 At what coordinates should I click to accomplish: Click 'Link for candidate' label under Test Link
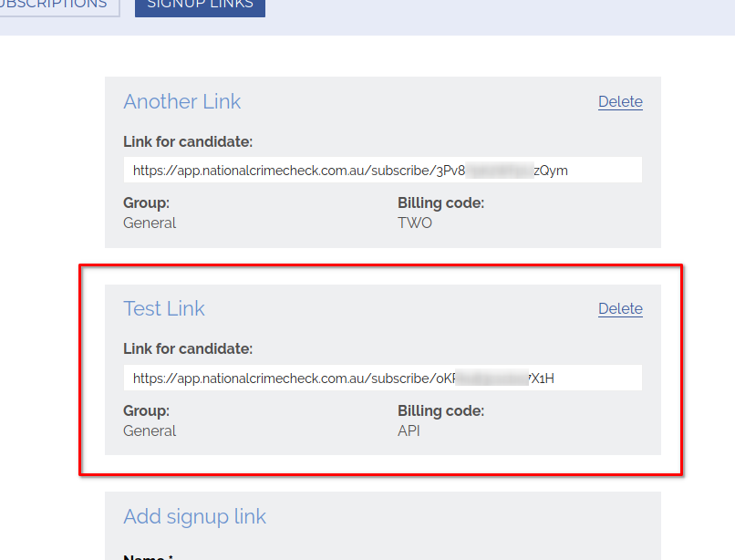click(188, 348)
